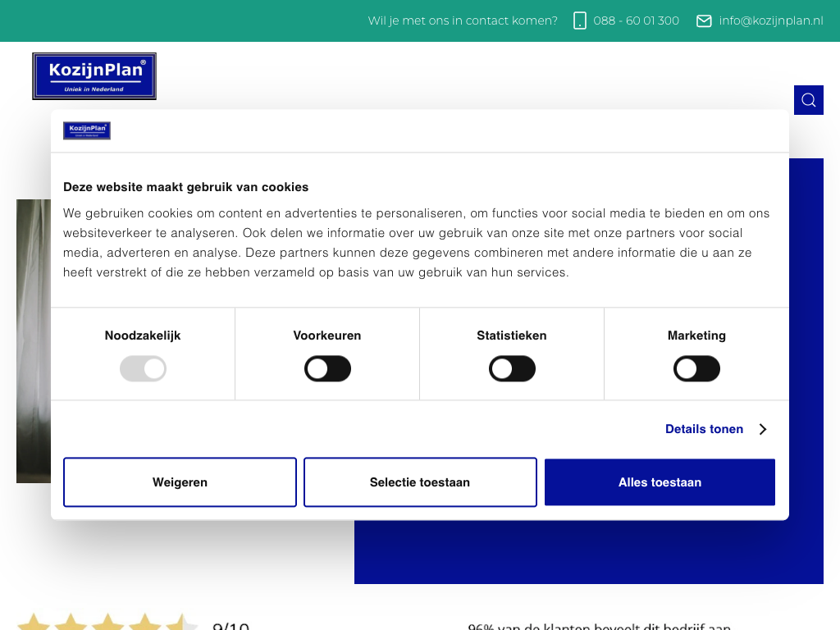Screen dimensions: 840x630
Task: Expand the Details tonen section
Action: (x=704, y=429)
